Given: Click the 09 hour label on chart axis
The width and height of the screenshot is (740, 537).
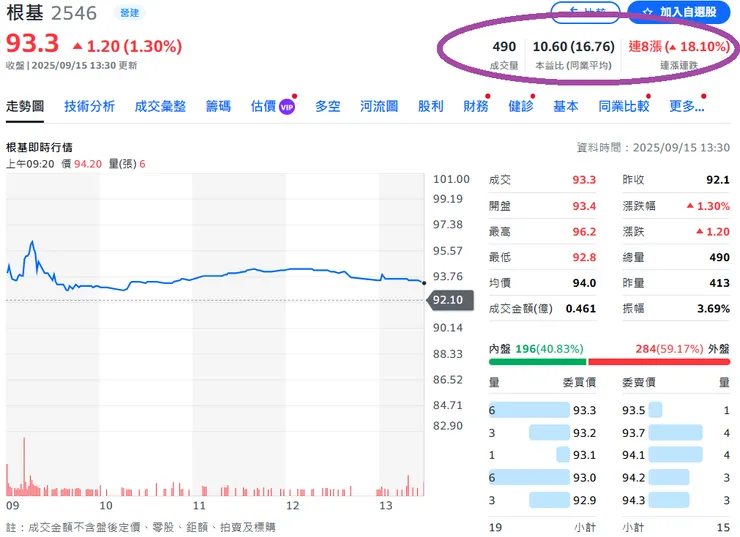Looking at the screenshot, I should [13, 505].
